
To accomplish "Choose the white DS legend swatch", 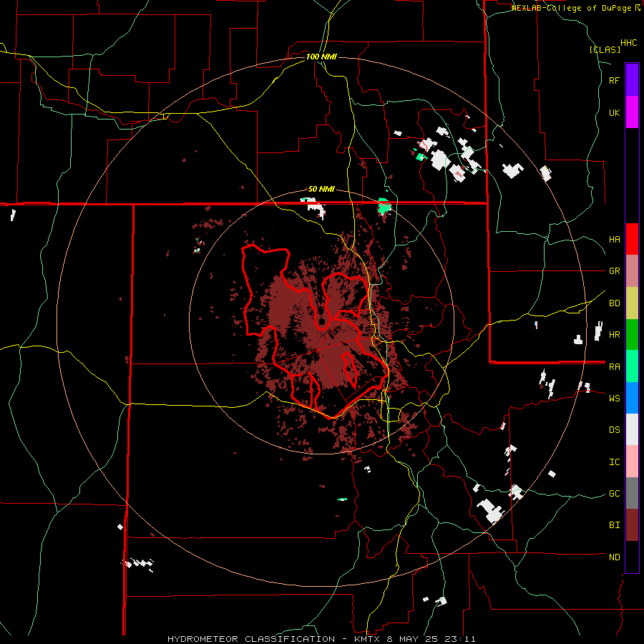I will coord(632,429).
